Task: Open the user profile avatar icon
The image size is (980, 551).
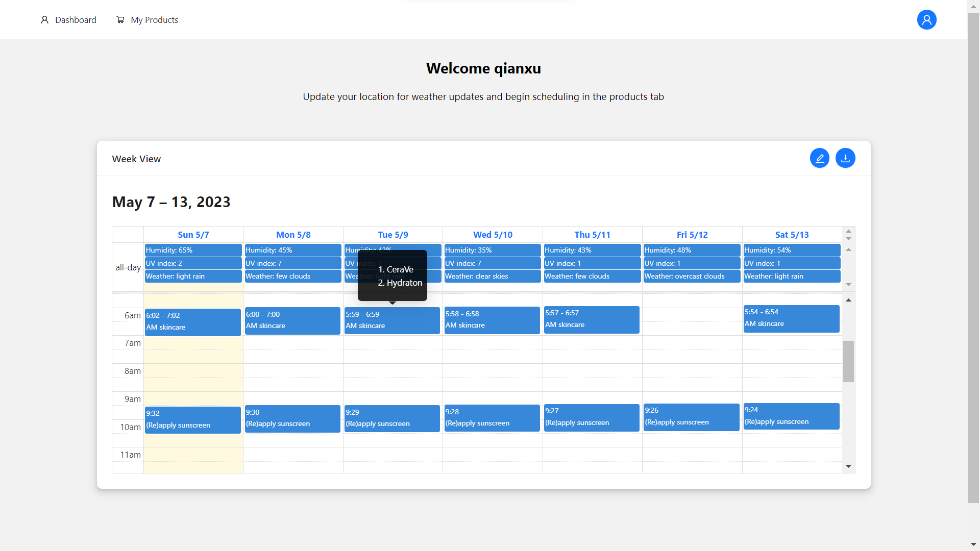Action: 926,20
